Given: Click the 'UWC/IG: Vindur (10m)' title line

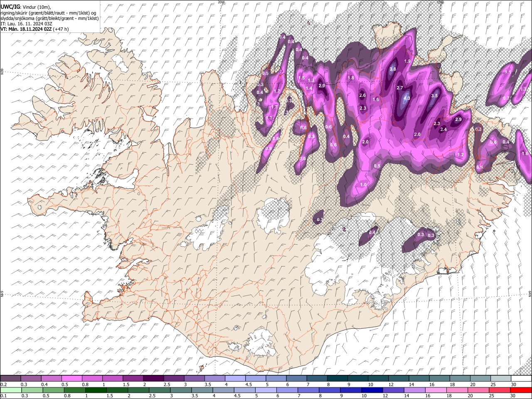Looking at the screenshot, I should 26,7.
